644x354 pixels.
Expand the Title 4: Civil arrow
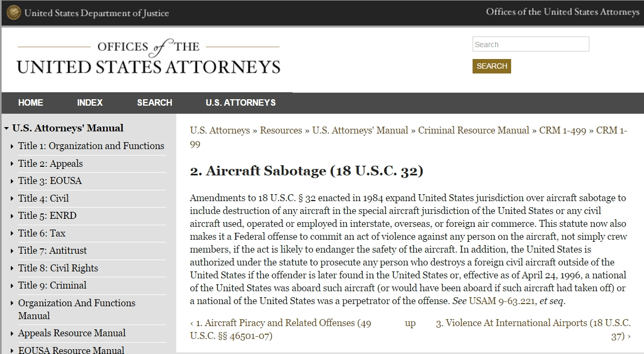[x=12, y=198]
